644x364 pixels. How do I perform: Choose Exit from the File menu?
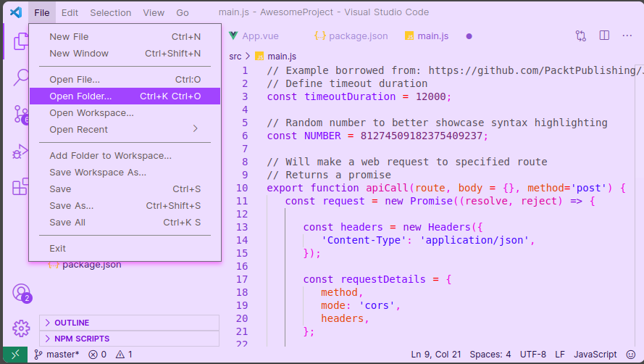125,249
